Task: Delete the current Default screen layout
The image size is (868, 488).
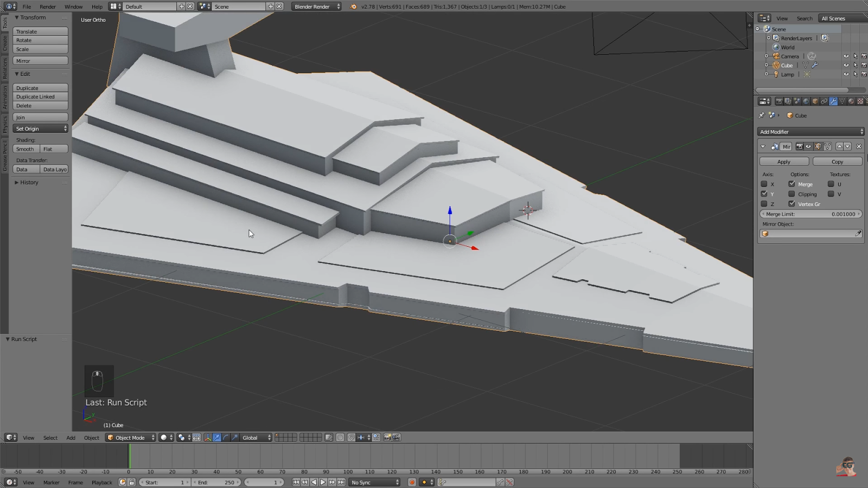Action: pos(190,7)
